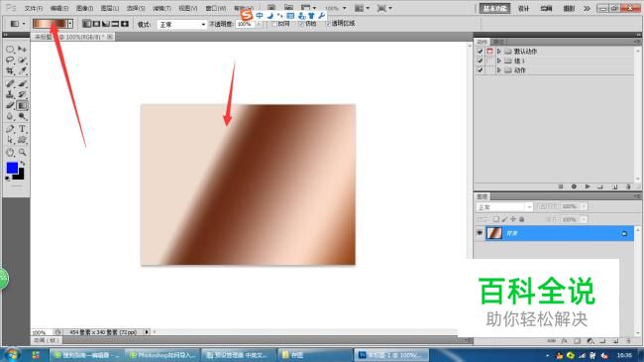Choose the Angle gradient style
Viewport: 644px width, 362px height.
[106, 24]
